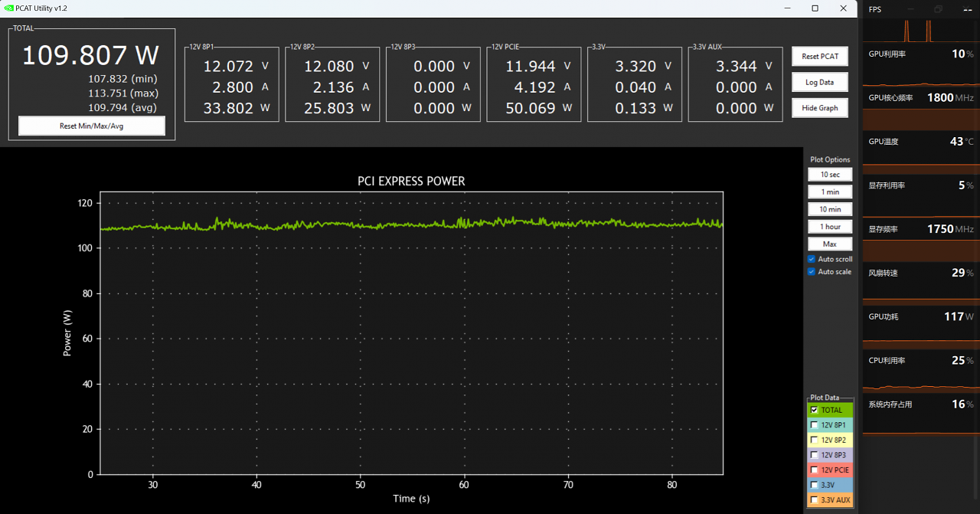The height and width of the screenshot is (514, 980).
Task: Enable 12V PCIE plot data checkbox
Action: [815, 470]
